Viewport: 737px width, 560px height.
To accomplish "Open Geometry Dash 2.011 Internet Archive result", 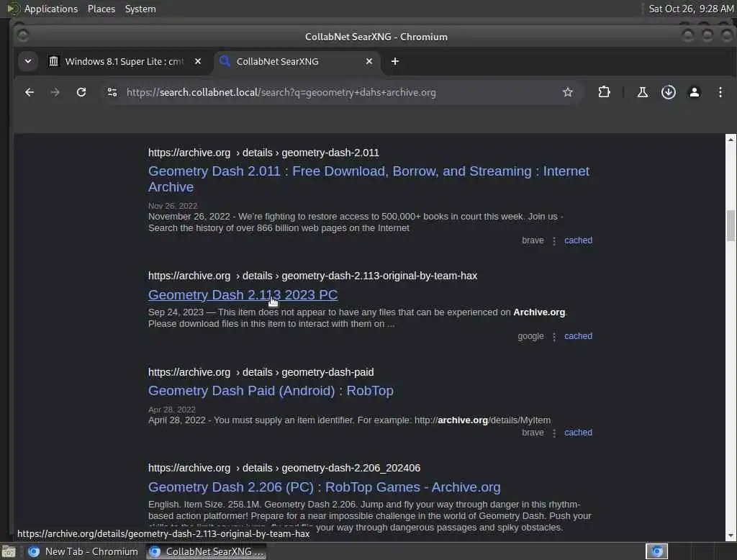I will click(368, 179).
